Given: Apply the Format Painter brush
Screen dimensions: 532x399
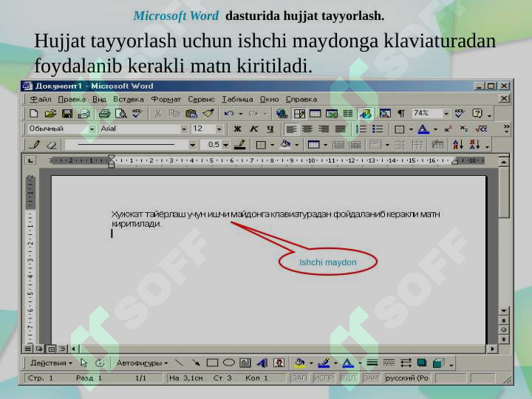Looking at the screenshot, I should [208, 113].
